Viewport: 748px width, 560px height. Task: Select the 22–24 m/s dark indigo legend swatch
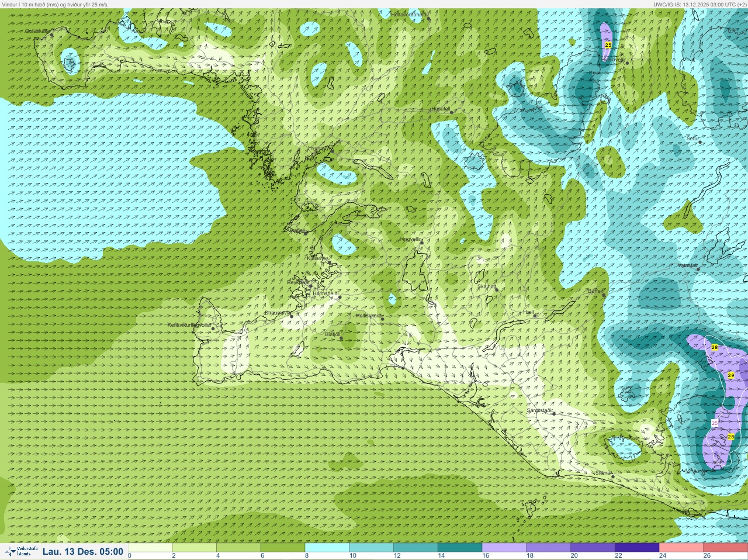click(637, 548)
